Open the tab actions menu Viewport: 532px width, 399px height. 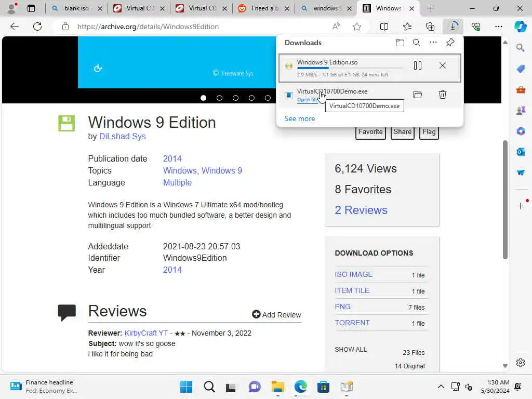point(31,8)
